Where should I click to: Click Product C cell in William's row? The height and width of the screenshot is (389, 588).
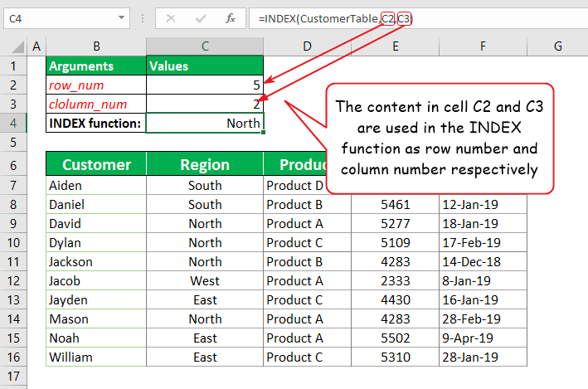(307, 357)
